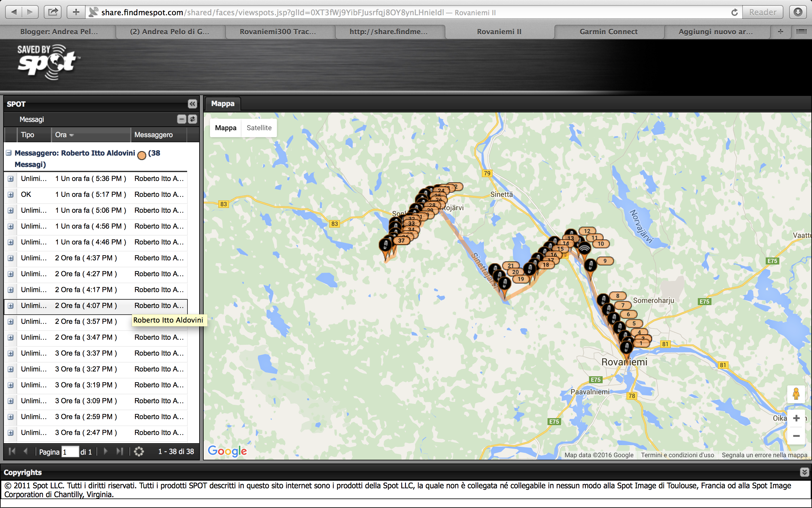Viewport: 812px width, 508px height.
Task: Go to next page of messages icon
Action: click(106, 451)
